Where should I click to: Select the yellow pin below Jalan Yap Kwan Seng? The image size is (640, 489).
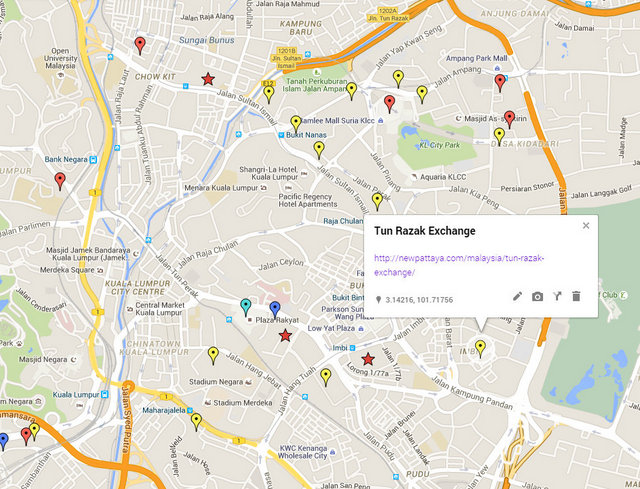[x=398, y=79]
